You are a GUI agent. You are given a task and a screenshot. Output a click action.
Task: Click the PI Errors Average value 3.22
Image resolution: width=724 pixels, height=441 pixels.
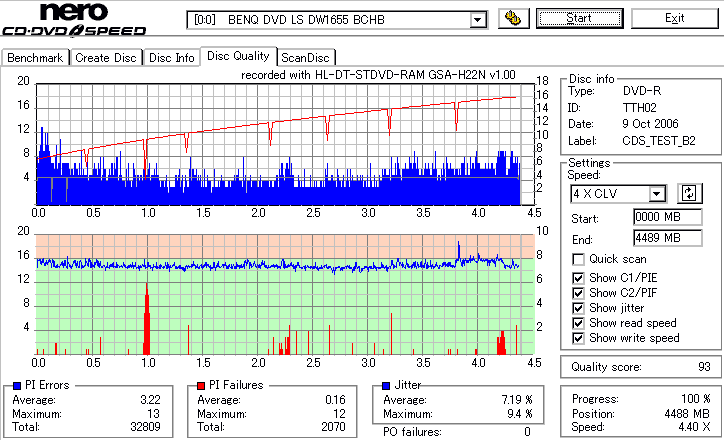(x=151, y=399)
